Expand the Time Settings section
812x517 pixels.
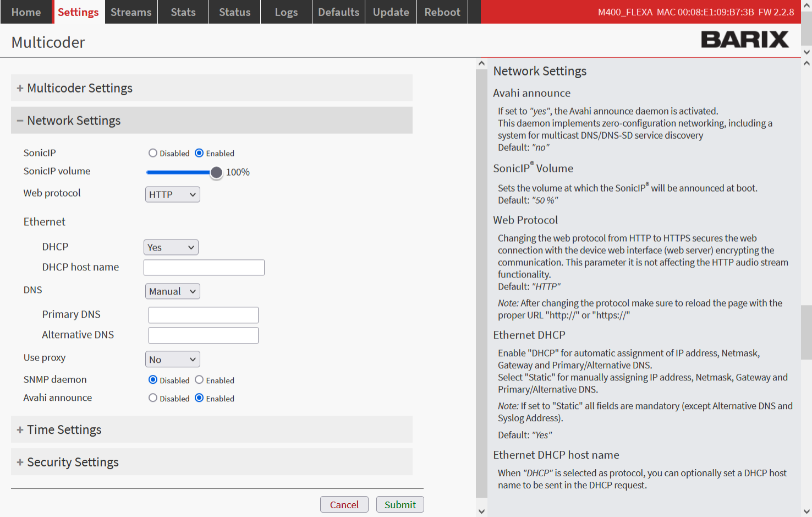(x=64, y=429)
